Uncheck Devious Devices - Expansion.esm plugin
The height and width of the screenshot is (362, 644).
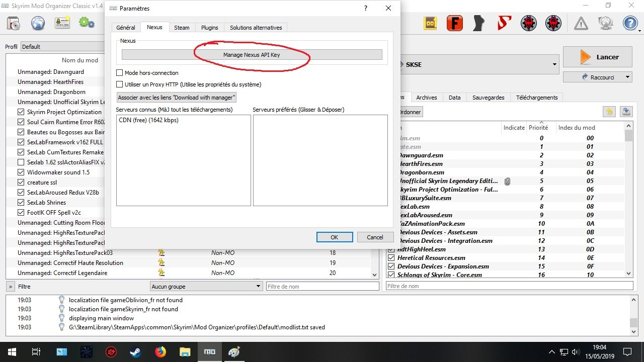[390, 266]
